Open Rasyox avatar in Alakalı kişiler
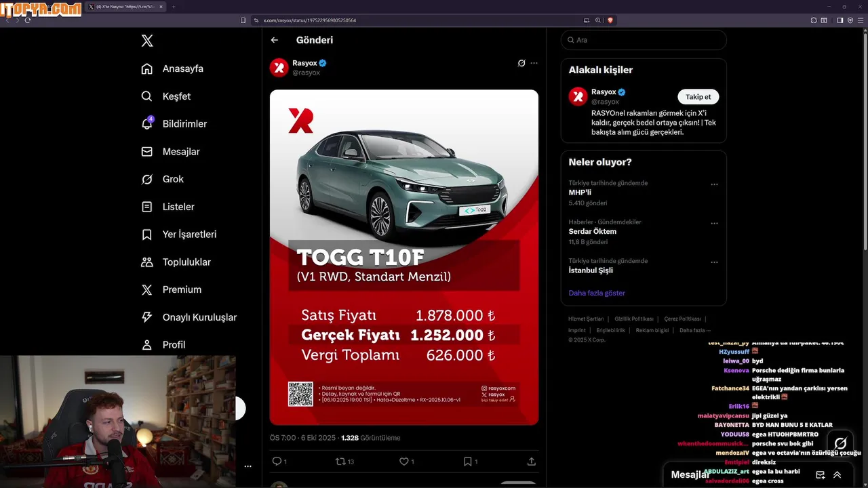Screen dimensions: 868x488 (x=578, y=96)
